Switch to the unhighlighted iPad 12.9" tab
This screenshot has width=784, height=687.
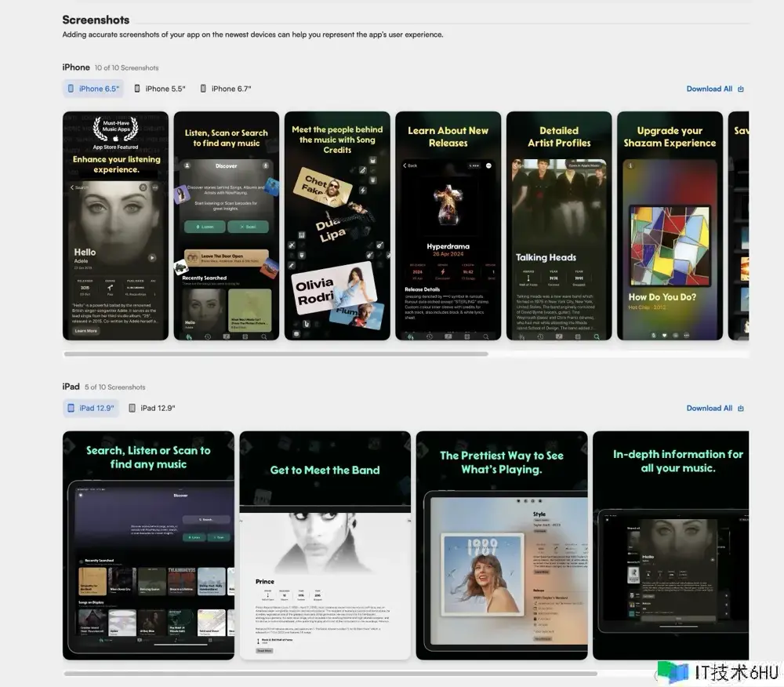(x=152, y=408)
